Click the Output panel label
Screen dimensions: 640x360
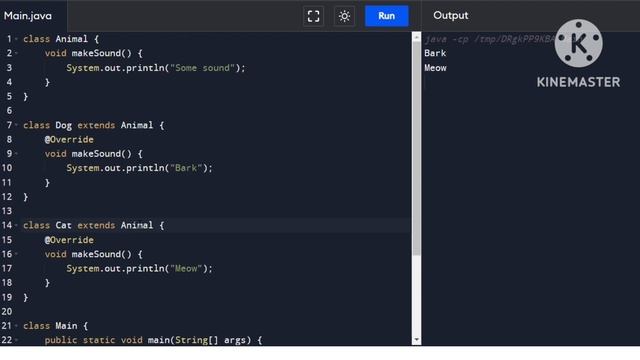[451, 16]
